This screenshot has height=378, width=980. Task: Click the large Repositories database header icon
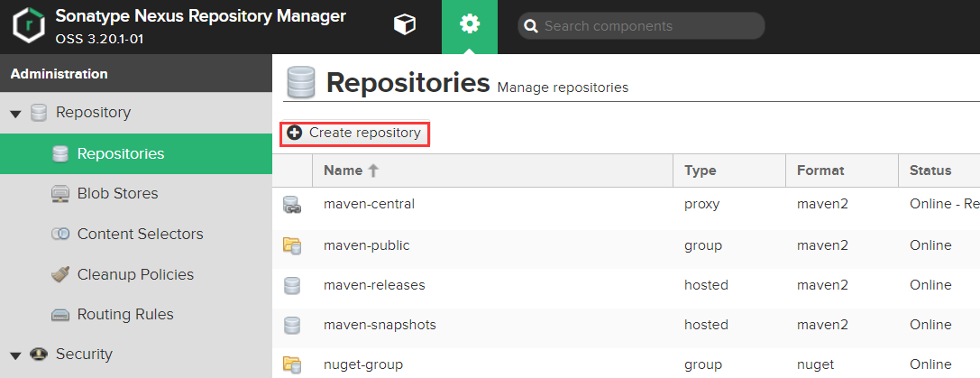(x=300, y=83)
